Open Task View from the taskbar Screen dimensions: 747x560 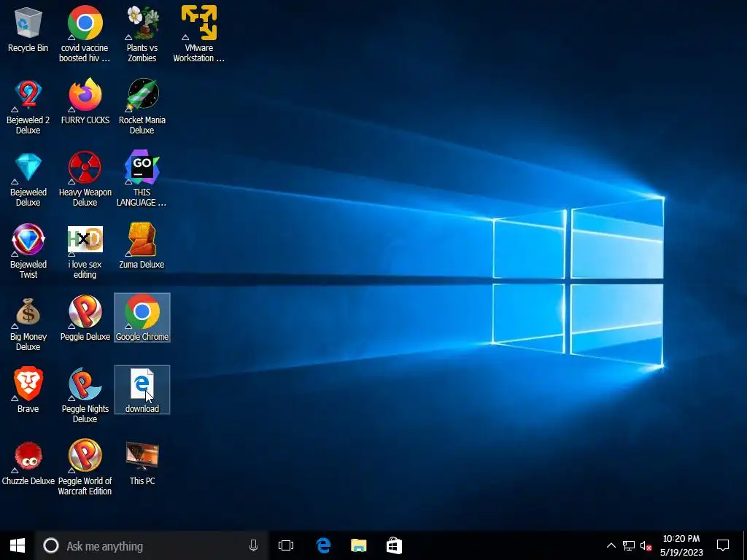pos(286,545)
